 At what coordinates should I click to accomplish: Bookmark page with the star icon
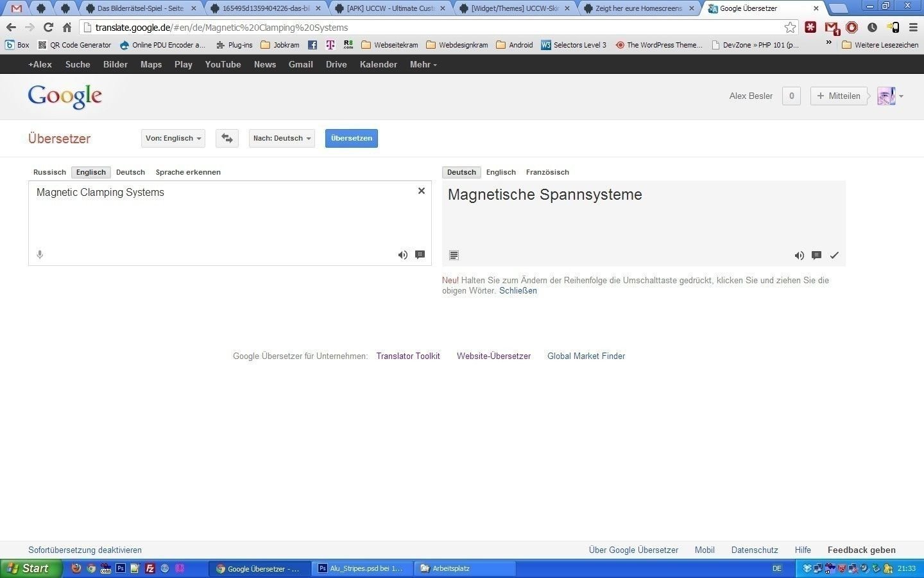(x=791, y=27)
